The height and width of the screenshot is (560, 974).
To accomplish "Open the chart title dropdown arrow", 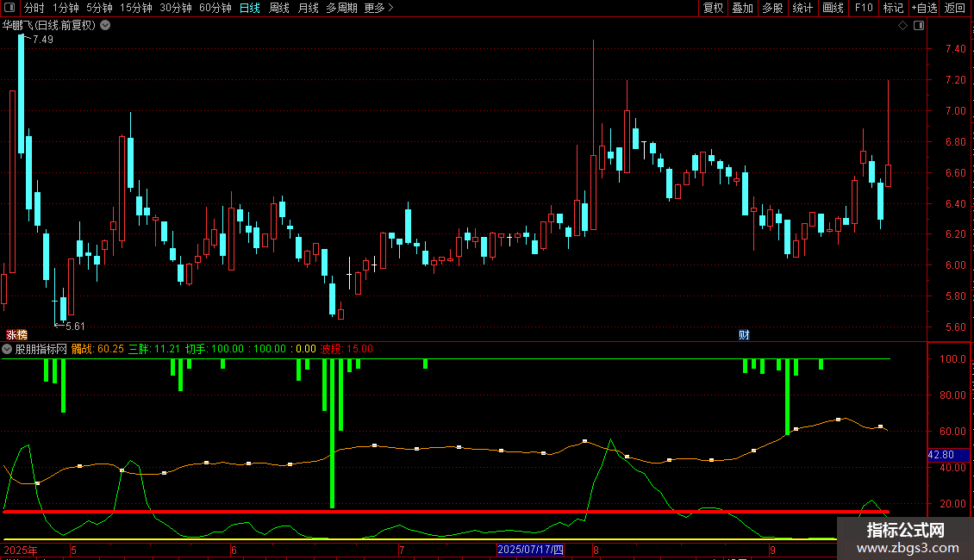I will [x=106, y=26].
